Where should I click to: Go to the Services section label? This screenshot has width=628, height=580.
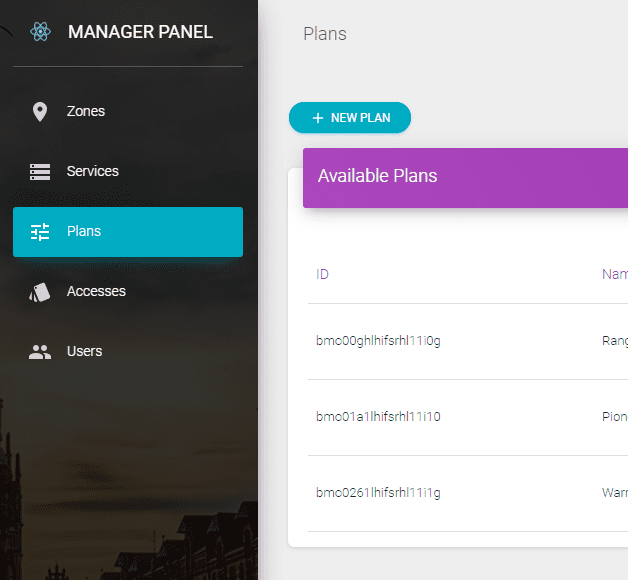(93, 171)
